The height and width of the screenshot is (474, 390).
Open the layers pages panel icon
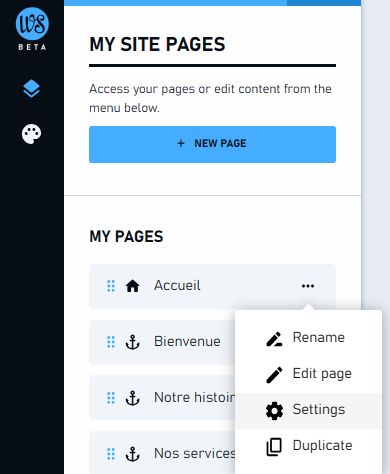tap(31, 88)
